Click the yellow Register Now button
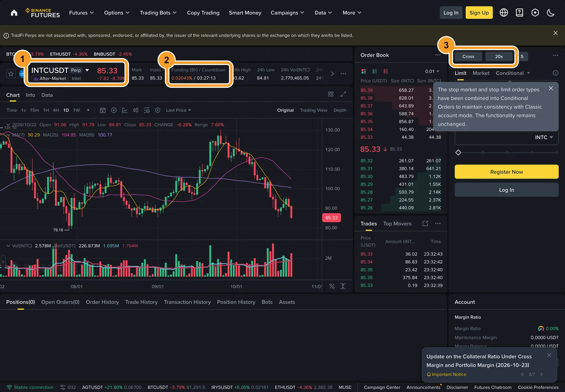 point(506,172)
